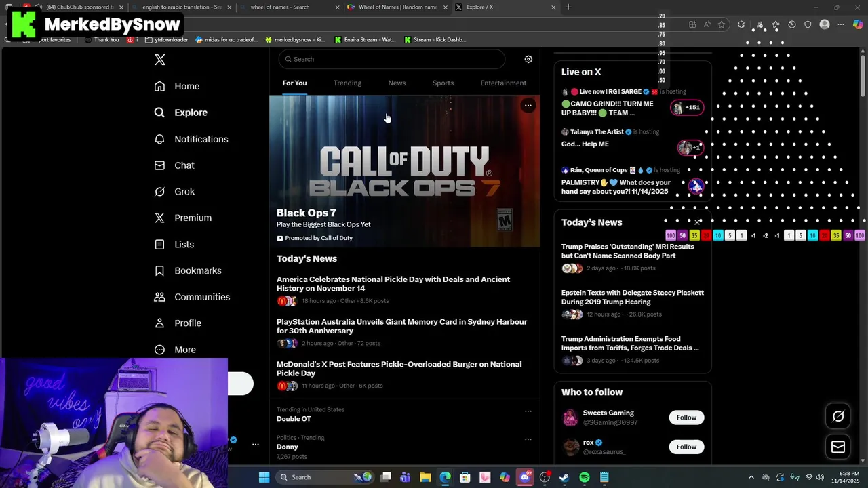Viewport: 868px width, 488px height.
Task: Open the Edge history icon
Action: [x=791, y=24]
